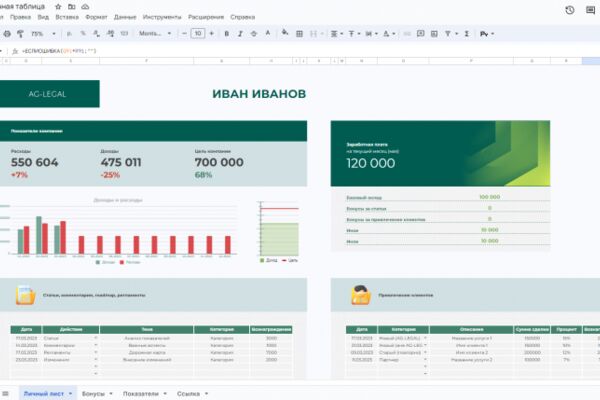Open the all sheets list icon
The height and width of the screenshot is (400, 600).
click(x=5, y=393)
